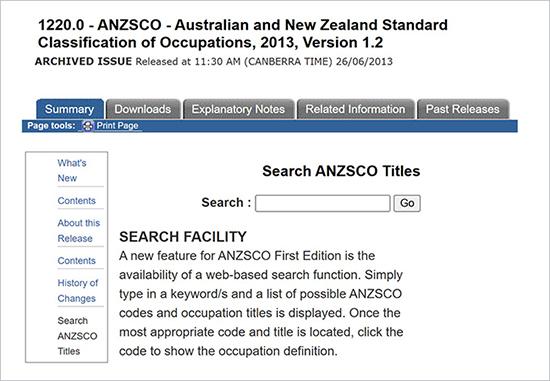This screenshot has height=381, width=550.
Task: Click the SEARCH FACILITY heading
Action: click(183, 237)
